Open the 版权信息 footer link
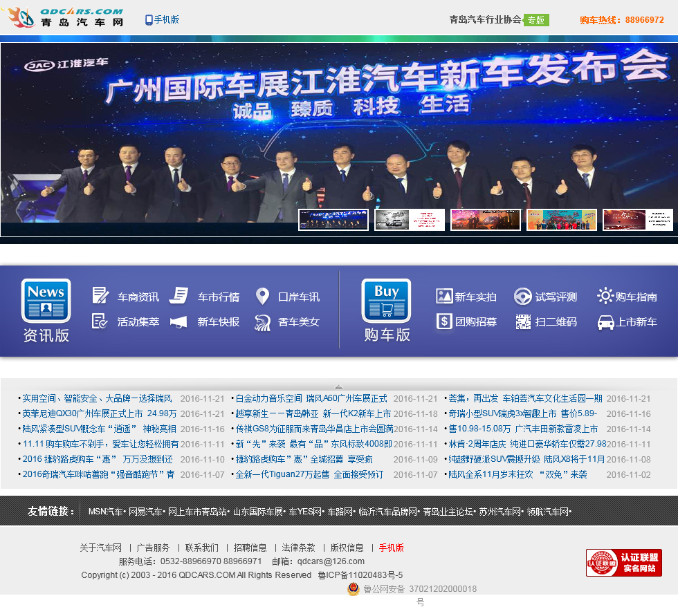This screenshot has width=678, height=616. pyautogui.click(x=347, y=548)
